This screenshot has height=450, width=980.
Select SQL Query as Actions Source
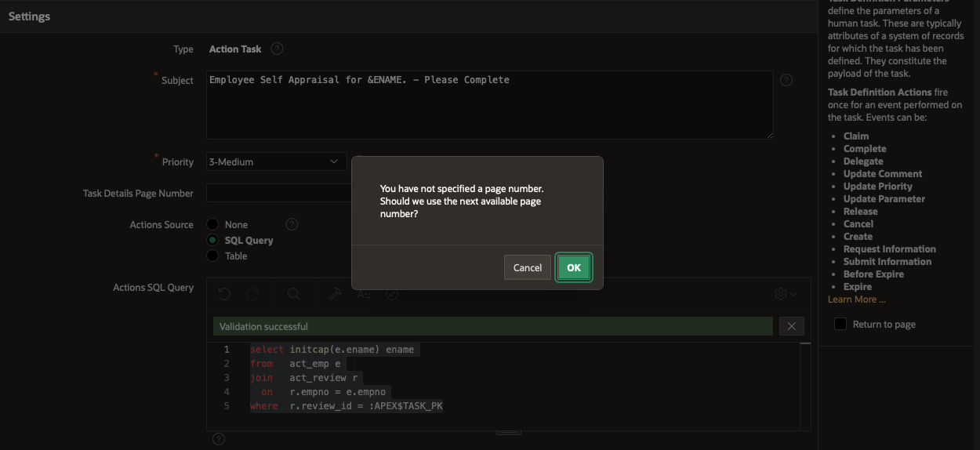tap(212, 240)
